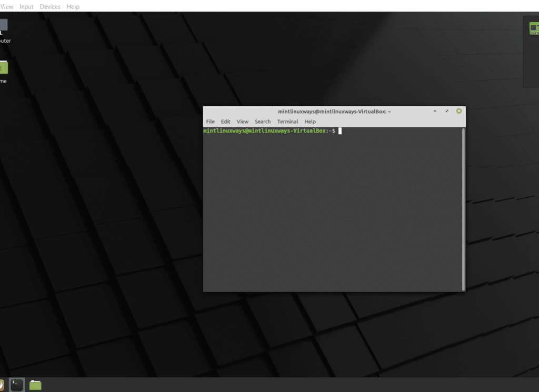Open the Devices menu of VirtualBox
Viewport: 539px width, 392px height.
click(50, 6)
